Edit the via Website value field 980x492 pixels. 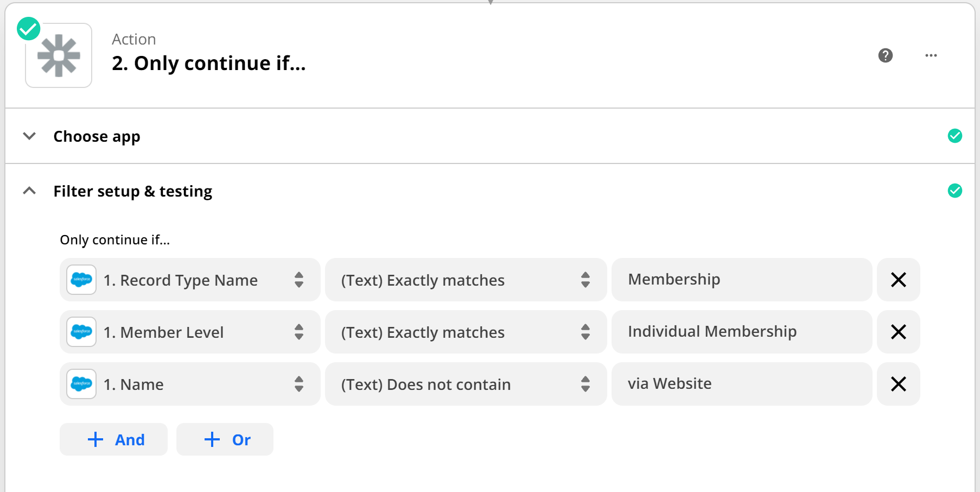(742, 384)
